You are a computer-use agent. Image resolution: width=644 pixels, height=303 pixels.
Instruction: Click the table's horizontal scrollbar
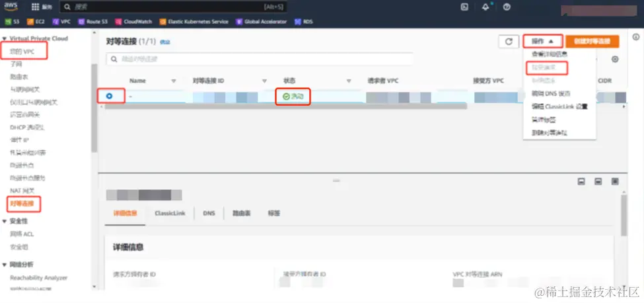pyautogui.click(x=286, y=107)
